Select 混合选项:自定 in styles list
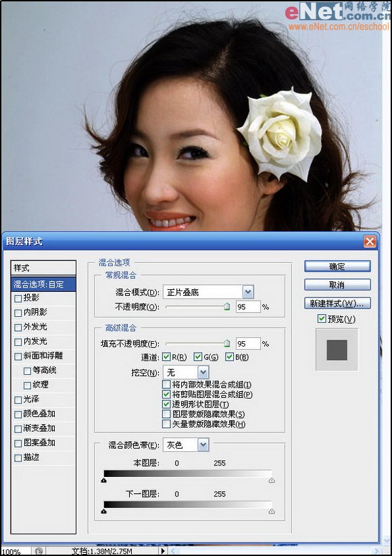Image resolution: width=392 pixels, height=556 pixels. (x=43, y=284)
